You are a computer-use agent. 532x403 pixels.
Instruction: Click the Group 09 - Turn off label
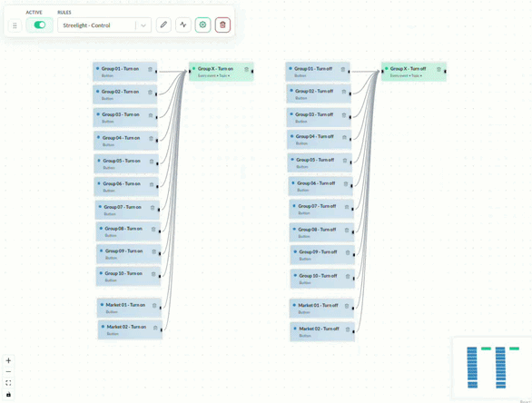coord(318,252)
